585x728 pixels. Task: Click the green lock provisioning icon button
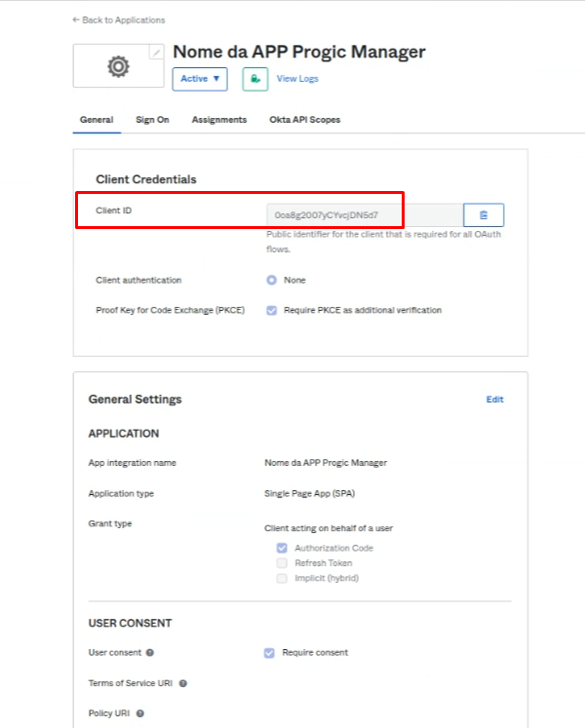pos(255,79)
